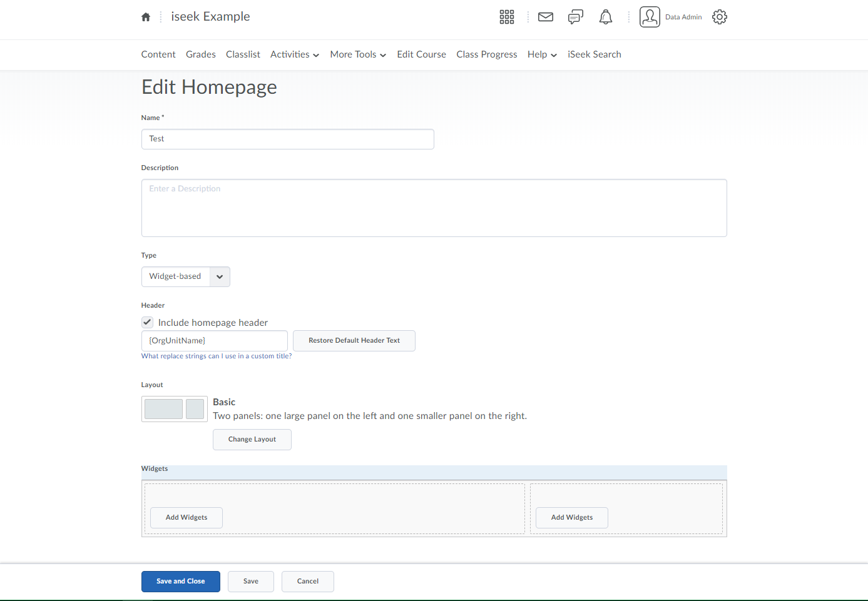Click Restore Default Header Text button
868x601 pixels.
pyautogui.click(x=354, y=340)
